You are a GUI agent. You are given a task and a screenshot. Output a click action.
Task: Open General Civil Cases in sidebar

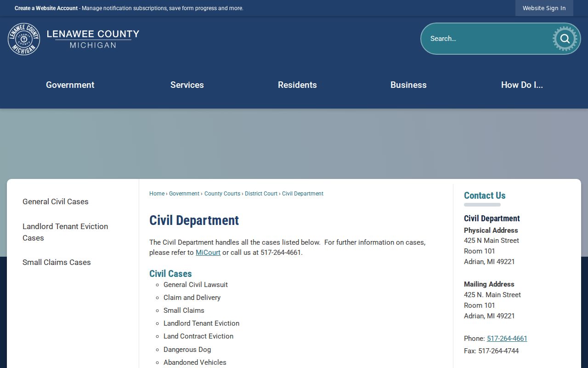click(56, 201)
